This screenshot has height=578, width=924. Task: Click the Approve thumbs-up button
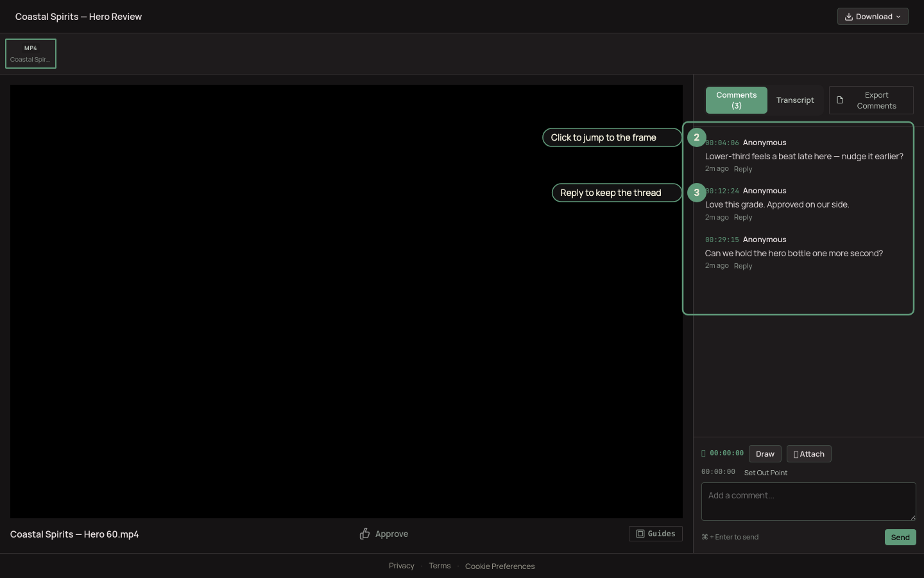pyautogui.click(x=384, y=534)
